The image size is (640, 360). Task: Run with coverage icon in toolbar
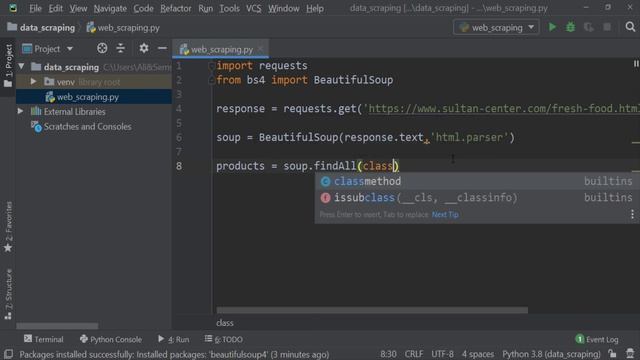coord(588,27)
